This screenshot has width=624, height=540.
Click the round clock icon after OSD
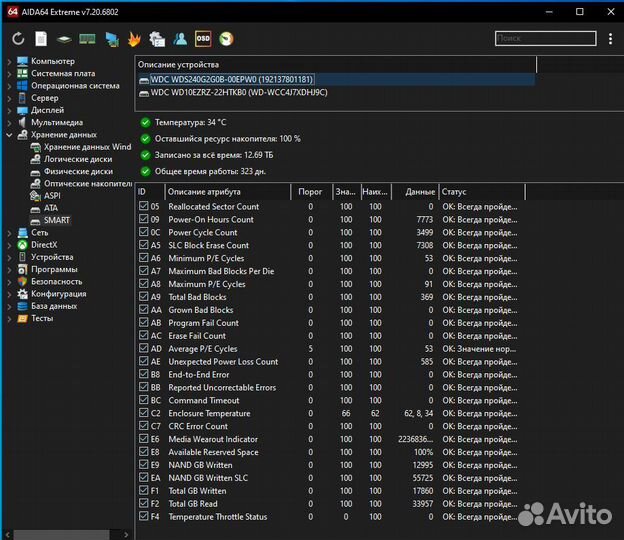[x=226, y=39]
